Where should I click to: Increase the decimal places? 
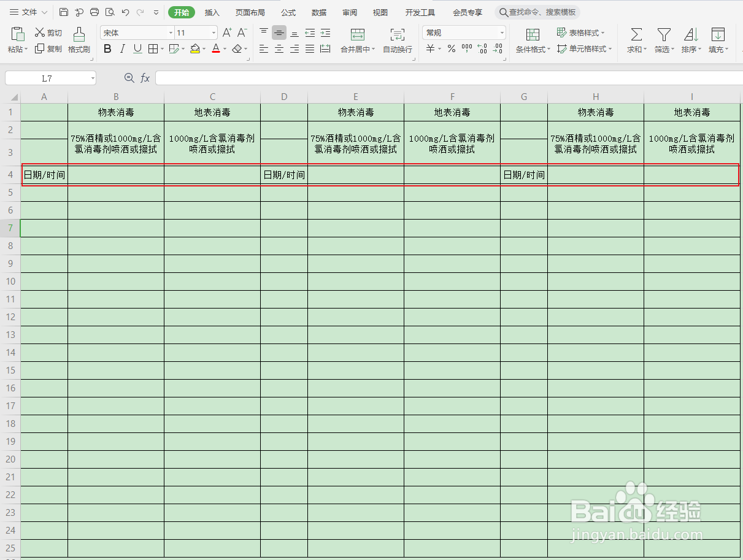(x=482, y=49)
